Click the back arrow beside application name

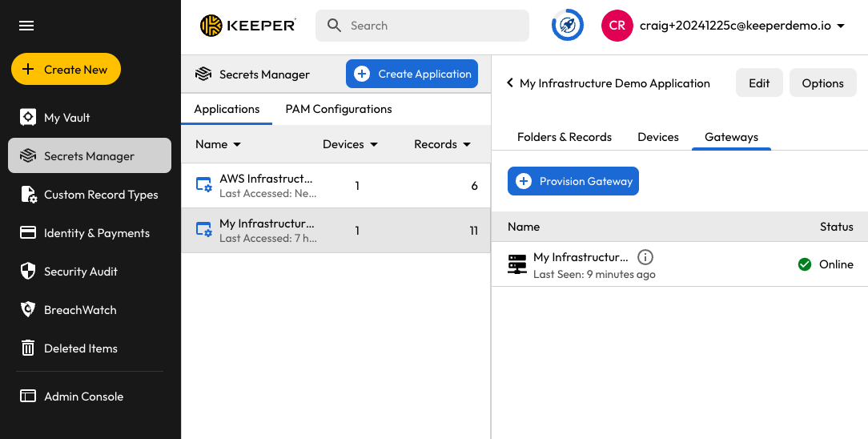[510, 83]
